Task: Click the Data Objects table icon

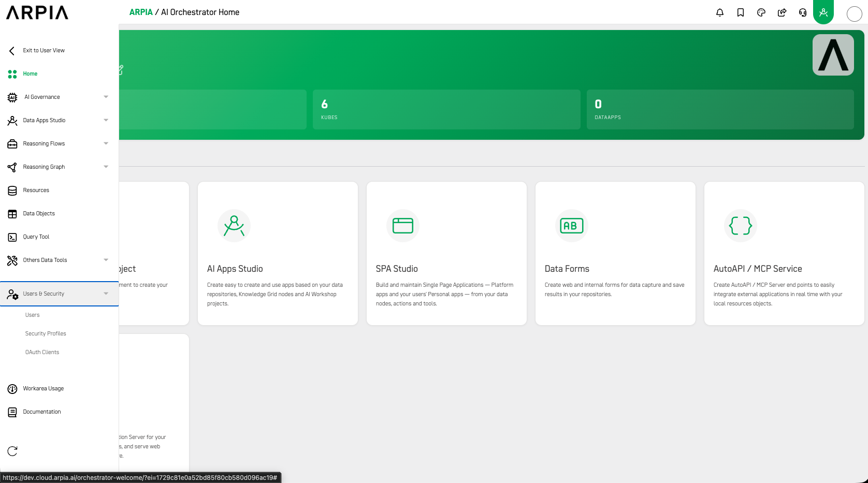Action: coord(12,214)
